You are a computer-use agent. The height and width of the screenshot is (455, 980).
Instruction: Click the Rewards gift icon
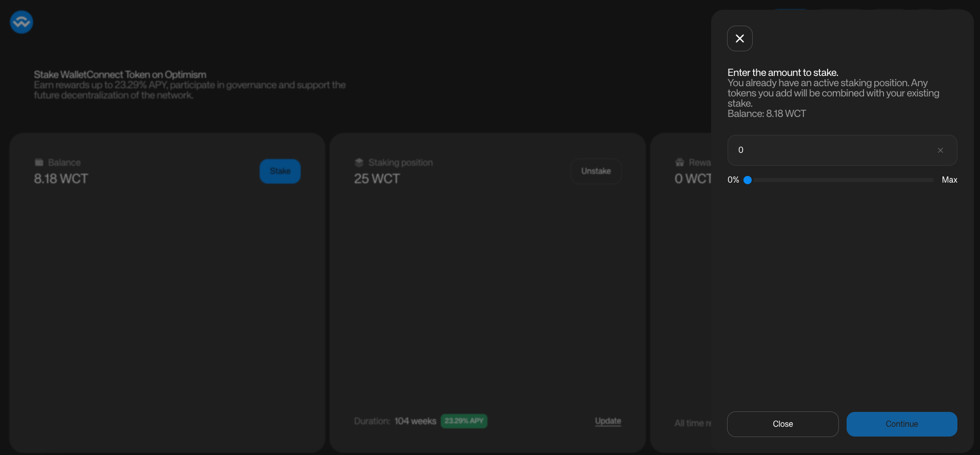[680, 163]
